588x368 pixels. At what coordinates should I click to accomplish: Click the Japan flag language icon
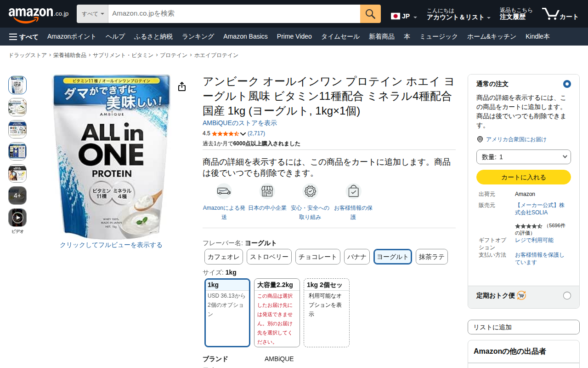coord(395,16)
